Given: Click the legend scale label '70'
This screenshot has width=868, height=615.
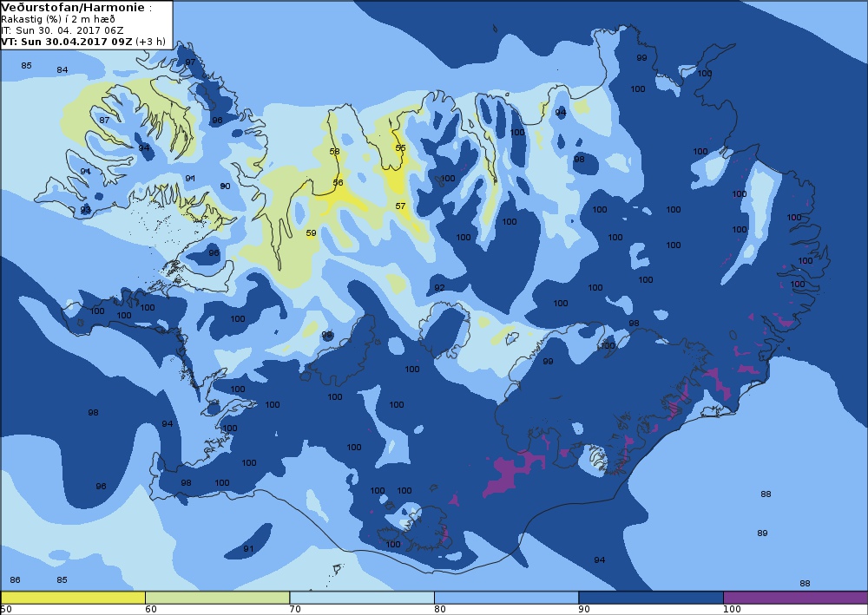Looking at the screenshot, I should click(296, 610).
